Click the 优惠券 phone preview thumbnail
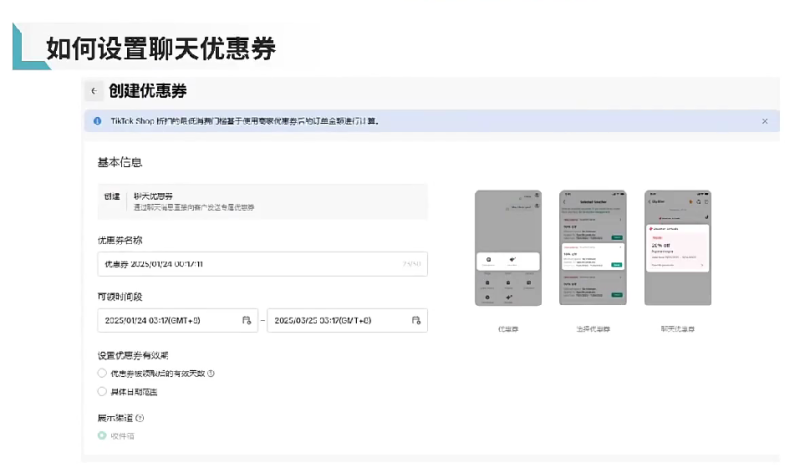This screenshot has width=800, height=468. (508, 248)
